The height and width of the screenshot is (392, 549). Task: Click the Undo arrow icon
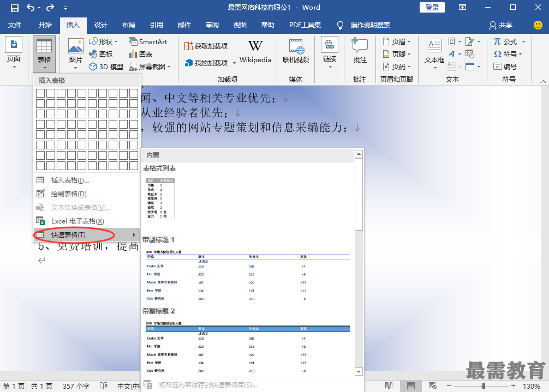31,8
